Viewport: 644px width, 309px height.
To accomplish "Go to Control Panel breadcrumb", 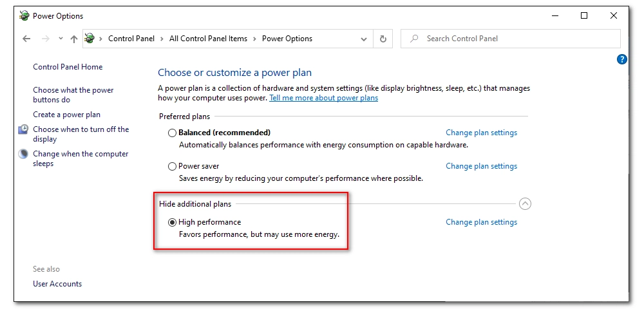I will tap(131, 39).
